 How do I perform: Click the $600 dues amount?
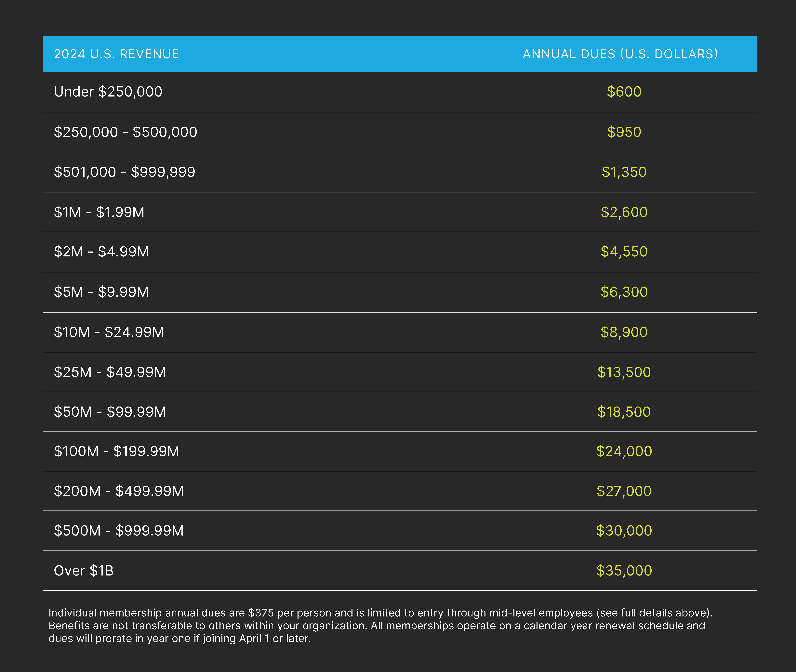click(x=624, y=92)
